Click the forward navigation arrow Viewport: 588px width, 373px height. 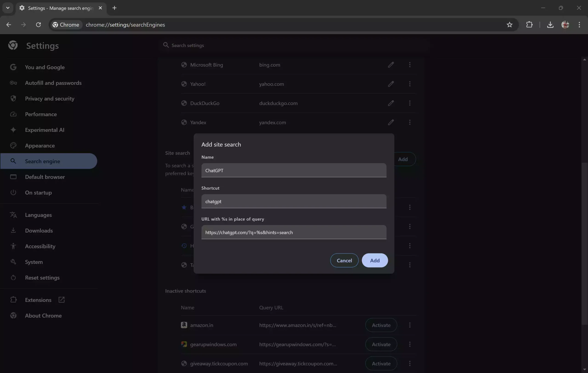tap(23, 25)
